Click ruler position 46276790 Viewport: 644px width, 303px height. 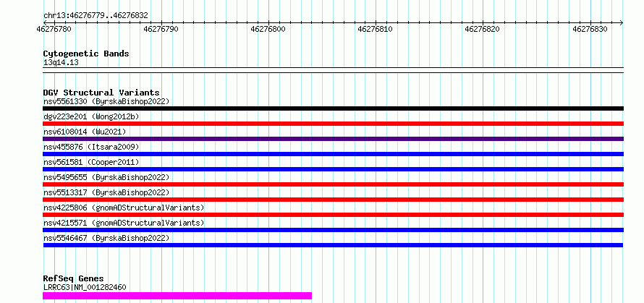(x=161, y=29)
